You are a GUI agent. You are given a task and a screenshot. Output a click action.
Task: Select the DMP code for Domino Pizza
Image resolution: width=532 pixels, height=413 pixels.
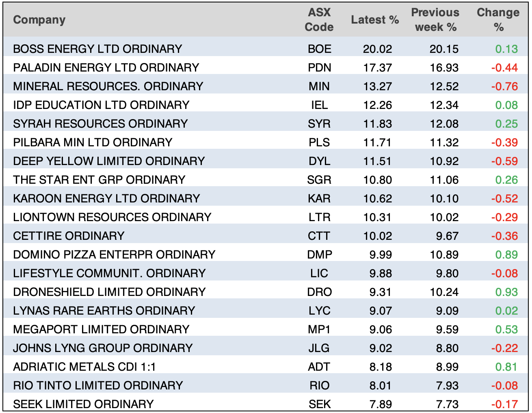coord(319,254)
